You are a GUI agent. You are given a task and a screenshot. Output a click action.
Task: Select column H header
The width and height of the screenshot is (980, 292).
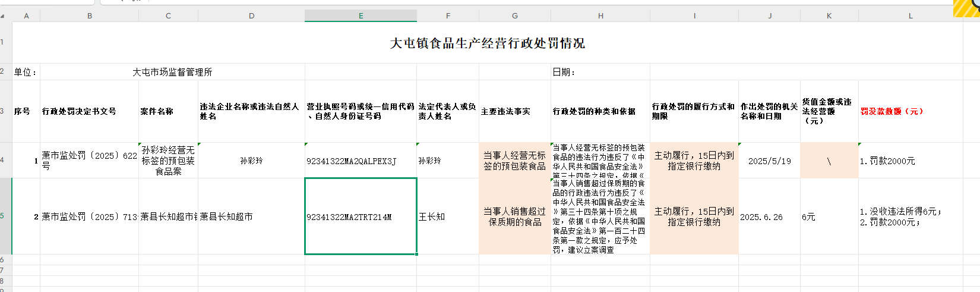tap(600, 16)
